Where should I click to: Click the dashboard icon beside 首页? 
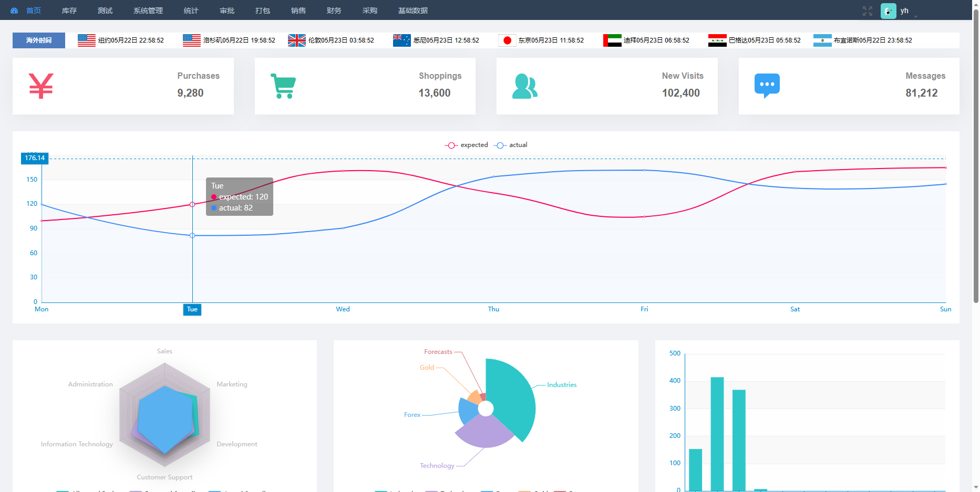[x=14, y=11]
